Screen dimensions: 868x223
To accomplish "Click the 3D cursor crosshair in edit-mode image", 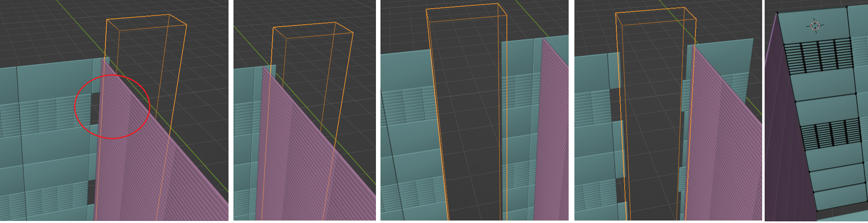I will (x=815, y=26).
